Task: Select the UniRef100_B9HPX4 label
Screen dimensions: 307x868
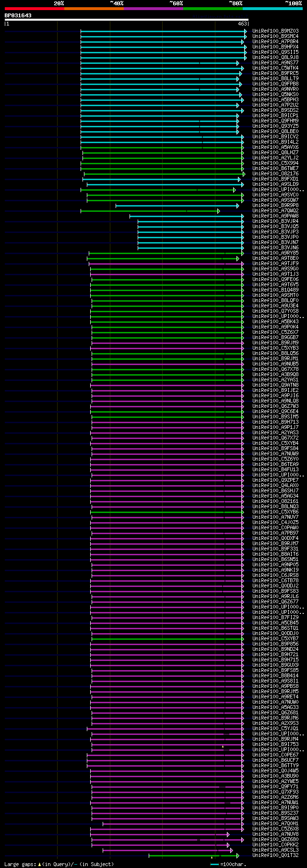Action: point(275,47)
